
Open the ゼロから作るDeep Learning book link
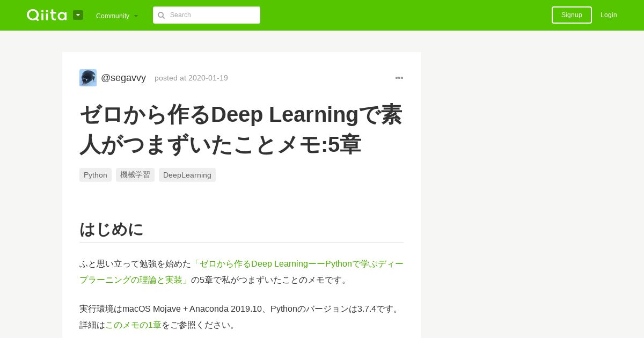point(241,272)
